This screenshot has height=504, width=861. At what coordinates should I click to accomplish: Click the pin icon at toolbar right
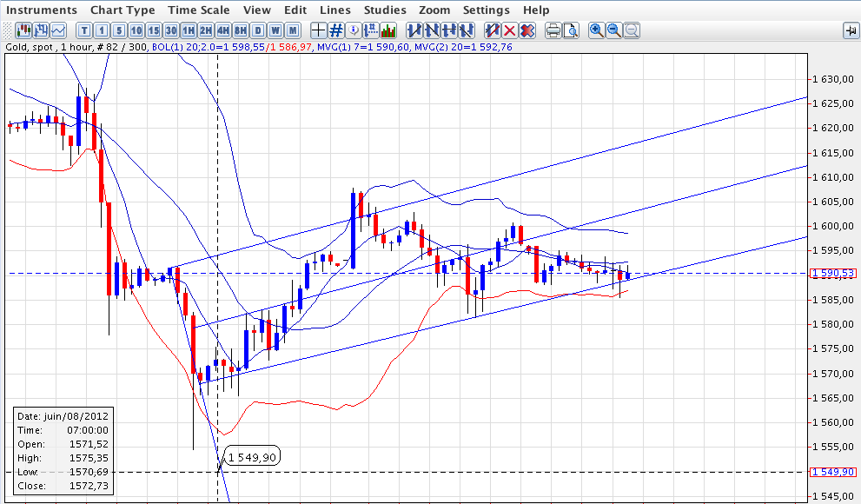pos(851,30)
